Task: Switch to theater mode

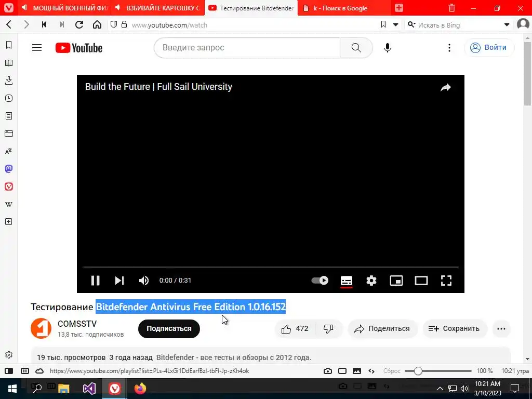Action: [x=421, y=281]
